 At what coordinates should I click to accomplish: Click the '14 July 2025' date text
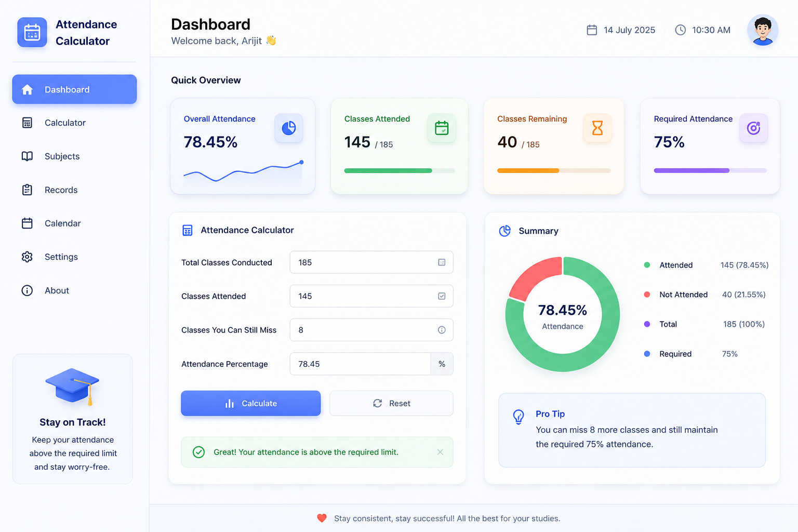coord(629,30)
